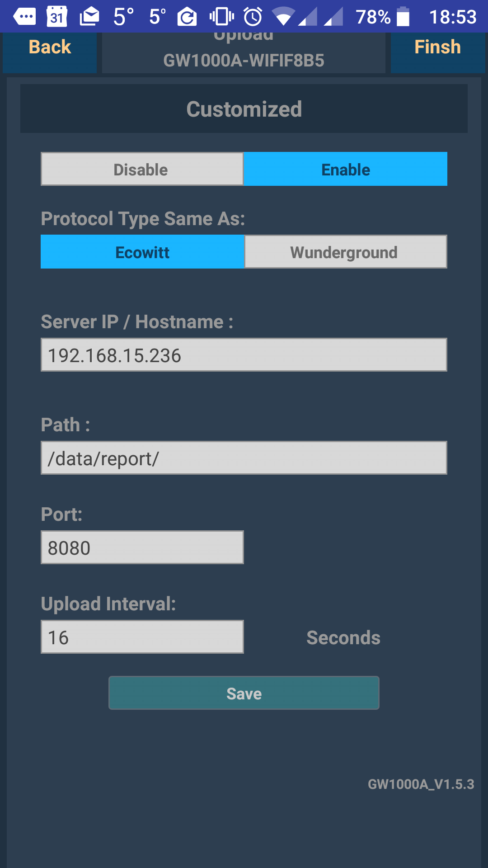This screenshot has height=868, width=488.
Task: Edit the Upload Interval field
Action: (x=142, y=637)
